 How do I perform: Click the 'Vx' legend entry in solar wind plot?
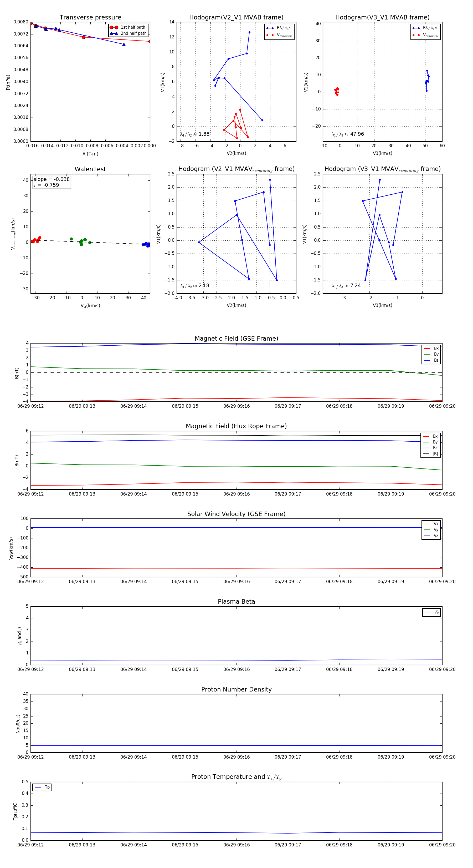(x=431, y=524)
